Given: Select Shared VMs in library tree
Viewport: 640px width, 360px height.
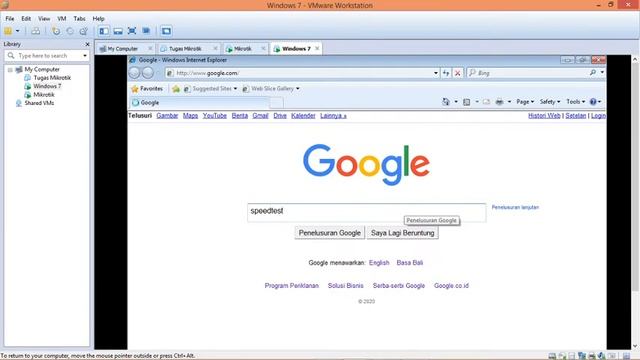Looking at the screenshot, I should point(39,103).
